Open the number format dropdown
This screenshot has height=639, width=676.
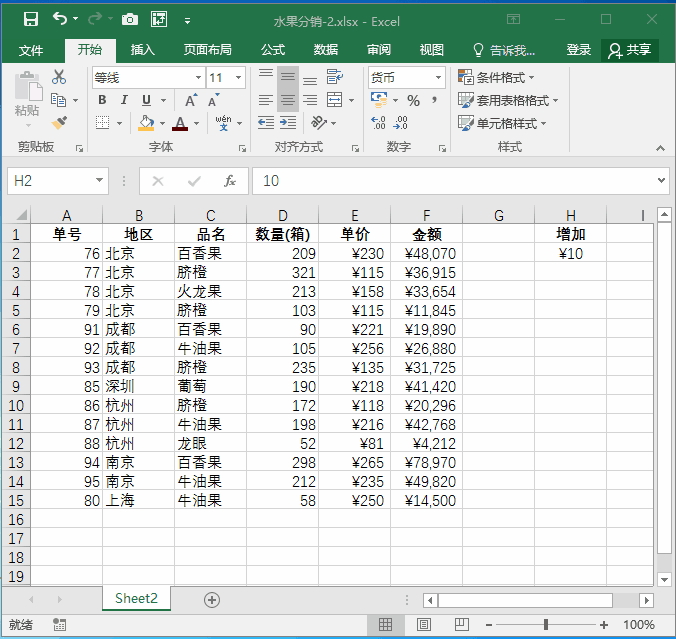coord(438,77)
